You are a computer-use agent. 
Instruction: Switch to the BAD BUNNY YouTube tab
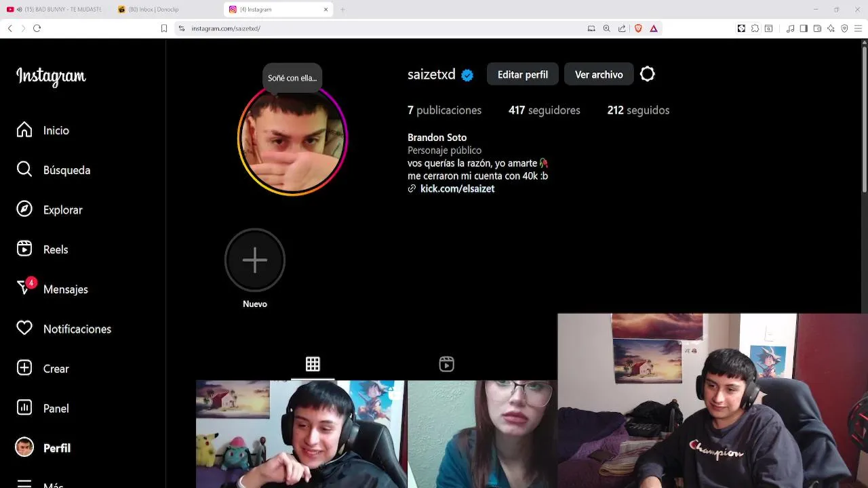[54, 9]
